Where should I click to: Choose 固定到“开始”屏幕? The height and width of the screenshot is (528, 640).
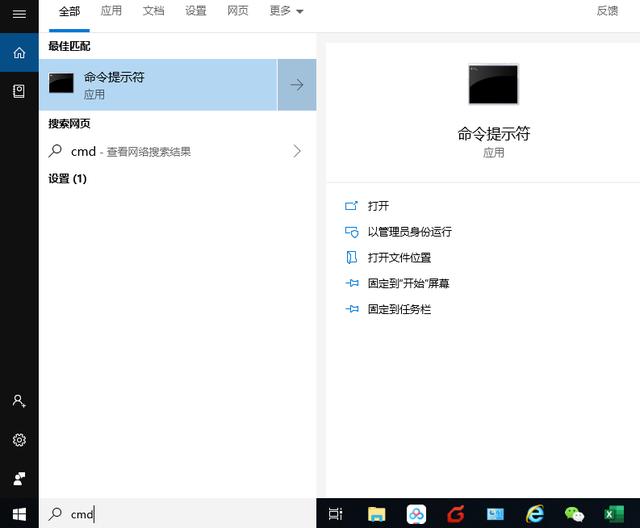(408, 283)
